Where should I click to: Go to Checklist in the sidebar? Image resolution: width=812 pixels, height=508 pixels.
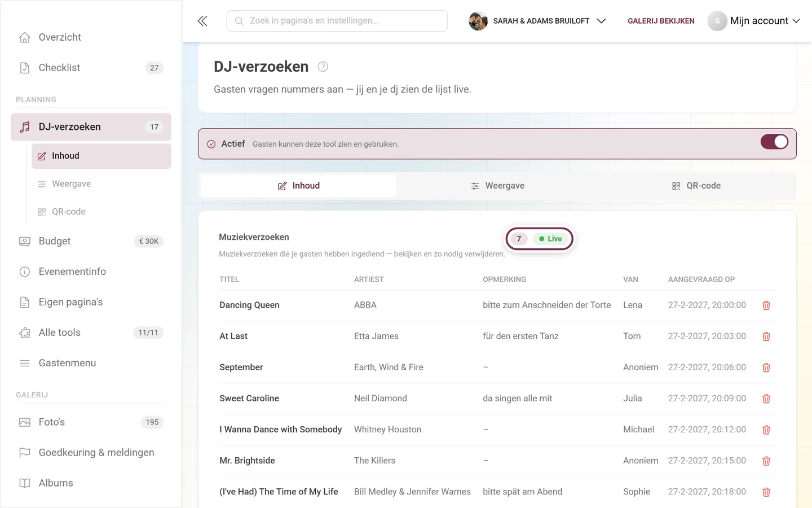click(91, 68)
